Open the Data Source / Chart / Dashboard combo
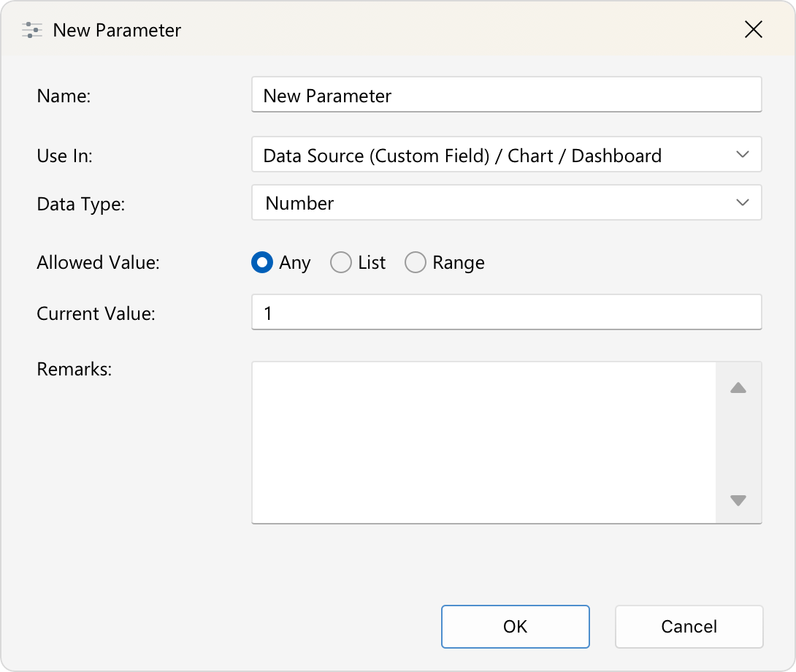 (x=507, y=154)
